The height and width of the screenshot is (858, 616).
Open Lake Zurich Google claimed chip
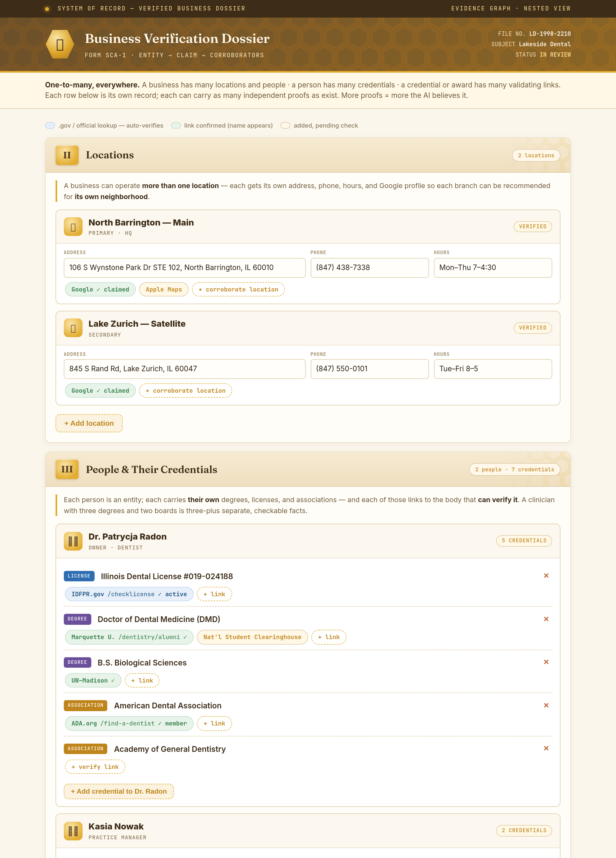[100, 391]
